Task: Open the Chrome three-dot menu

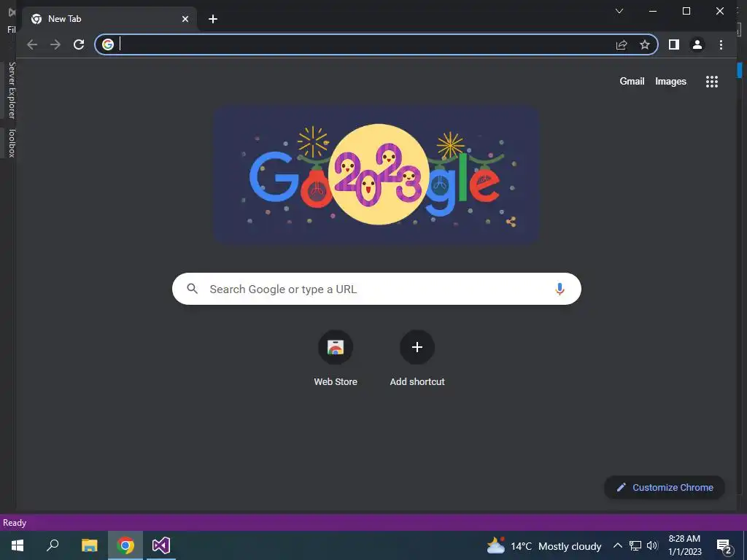Action: (721, 44)
